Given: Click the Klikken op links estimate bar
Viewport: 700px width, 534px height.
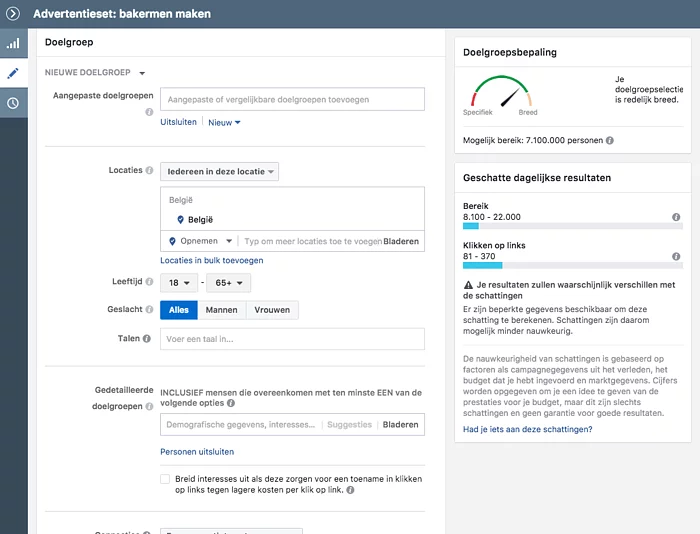Looking at the screenshot, I should (573, 266).
